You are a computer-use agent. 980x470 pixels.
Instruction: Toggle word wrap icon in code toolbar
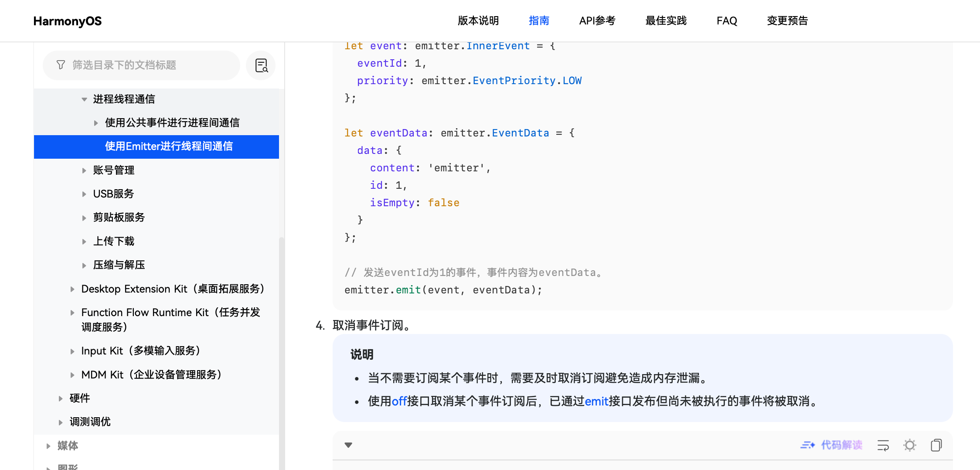point(883,445)
